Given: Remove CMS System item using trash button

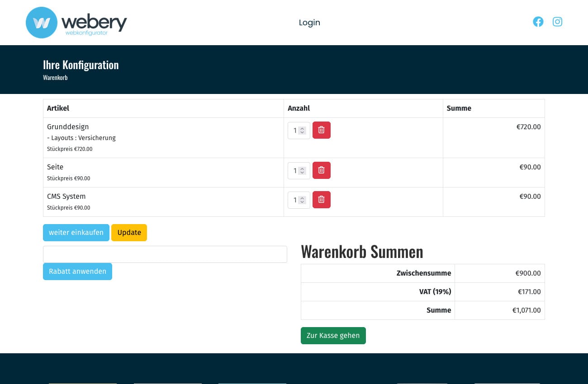Looking at the screenshot, I should click(321, 200).
